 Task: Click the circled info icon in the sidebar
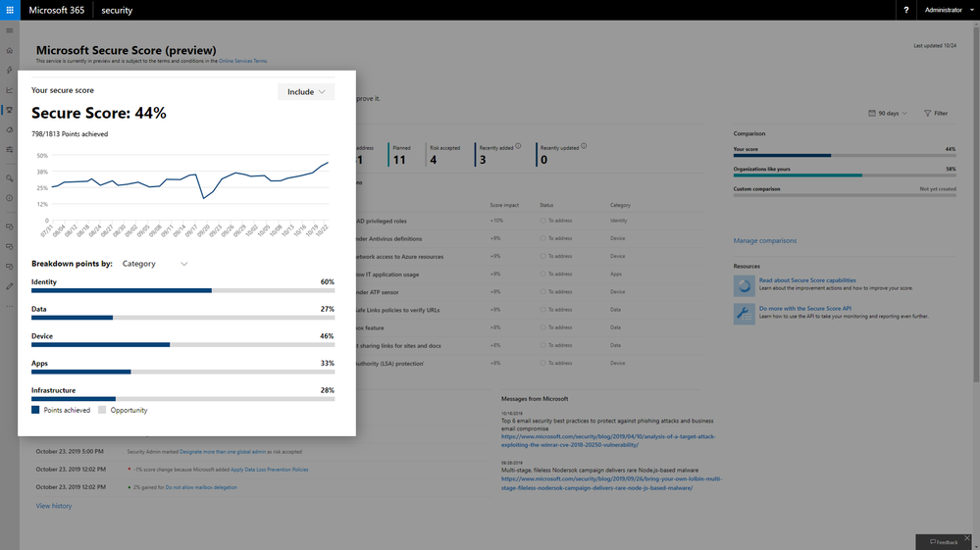click(x=10, y=198)
